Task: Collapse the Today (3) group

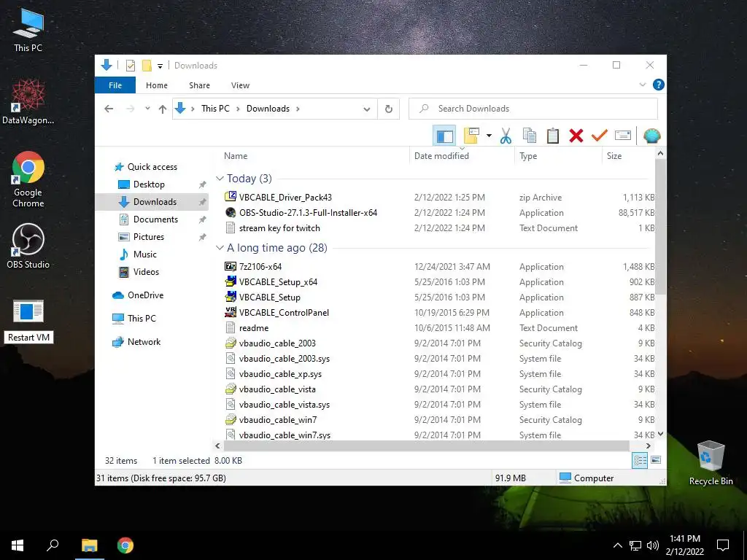Action: click(220, 179)
